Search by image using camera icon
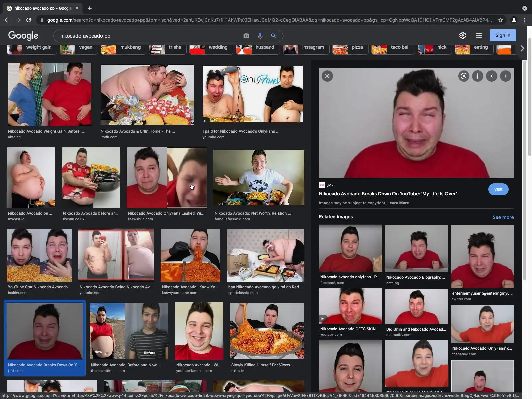The image size is (532, 399). [246, 36]
